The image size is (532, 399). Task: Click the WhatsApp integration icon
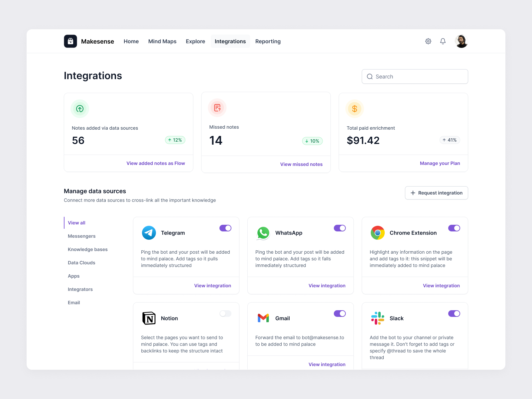click(x=263, y=233)
